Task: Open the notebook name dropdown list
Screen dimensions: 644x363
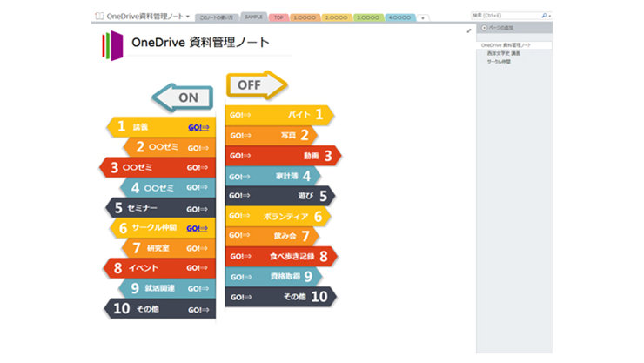Action: pyautogui.click(x=188, y=17)
